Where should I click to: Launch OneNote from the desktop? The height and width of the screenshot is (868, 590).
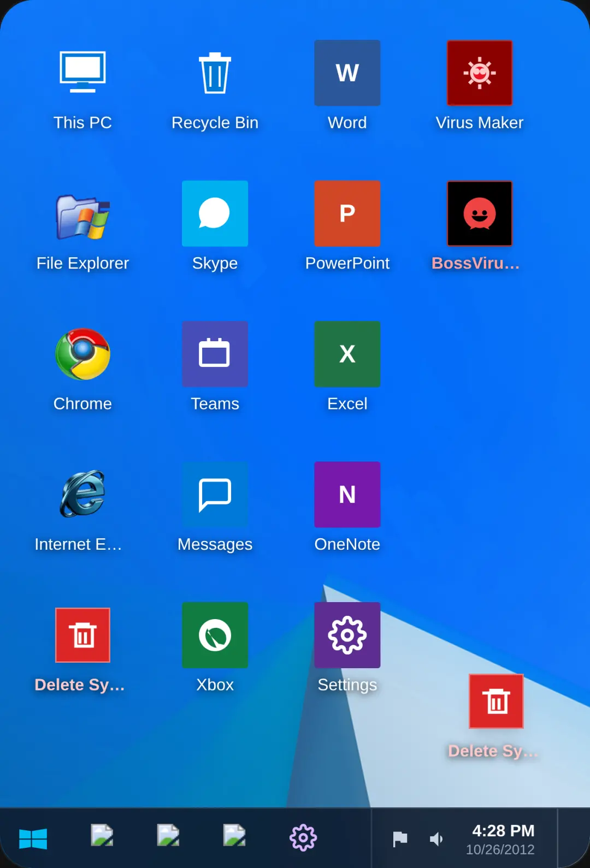[x=347, y=495]
